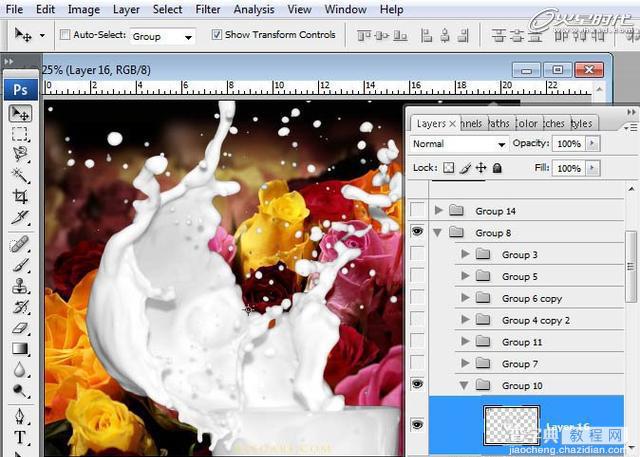Click the Opacity value field
Image resolution: width=640 pixels, height=457 pixels.
[569, 144]
